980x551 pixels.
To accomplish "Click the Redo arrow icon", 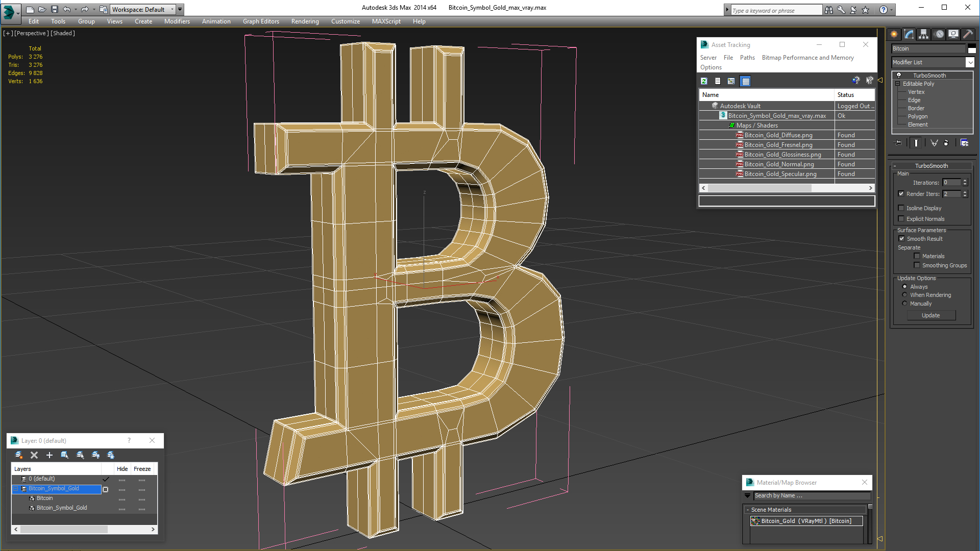I will tap(84, 9).
